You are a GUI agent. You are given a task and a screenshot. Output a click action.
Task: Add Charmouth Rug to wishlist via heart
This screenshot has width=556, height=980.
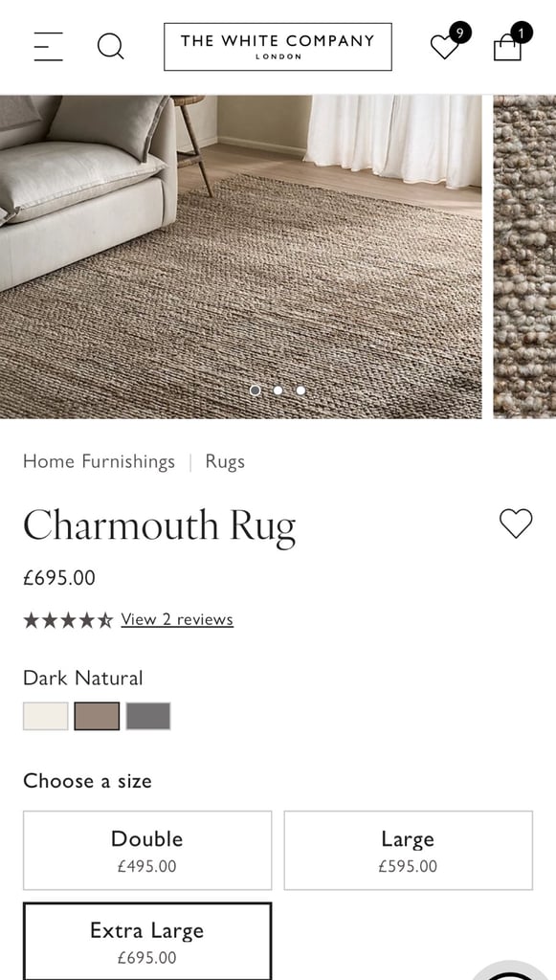coord(516,523)
